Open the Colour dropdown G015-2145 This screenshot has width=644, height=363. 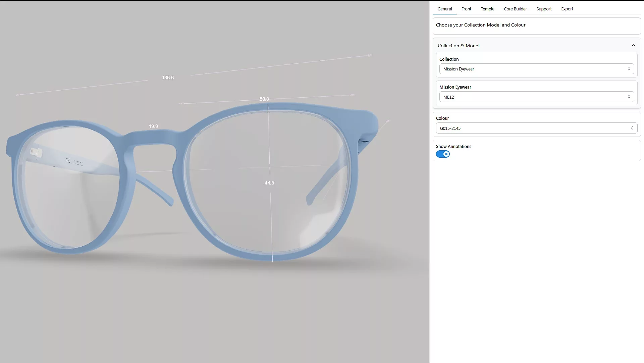(x=536, y=128)
